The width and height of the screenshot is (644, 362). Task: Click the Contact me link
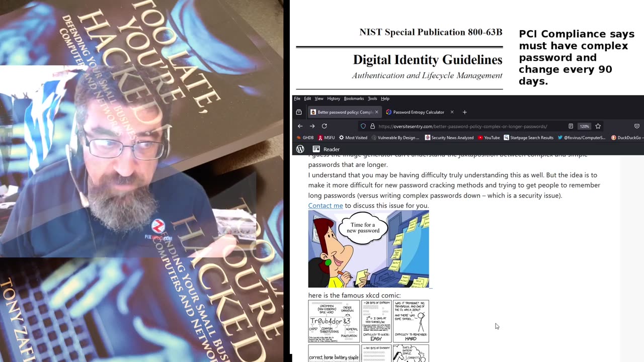326,206
